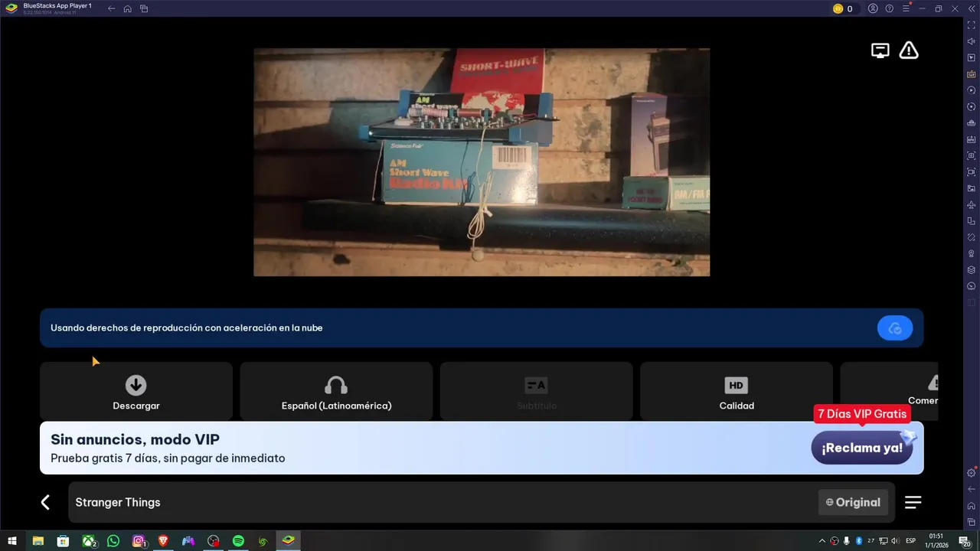Open the keyboard controls icon in sidebar

pos(972,74)
